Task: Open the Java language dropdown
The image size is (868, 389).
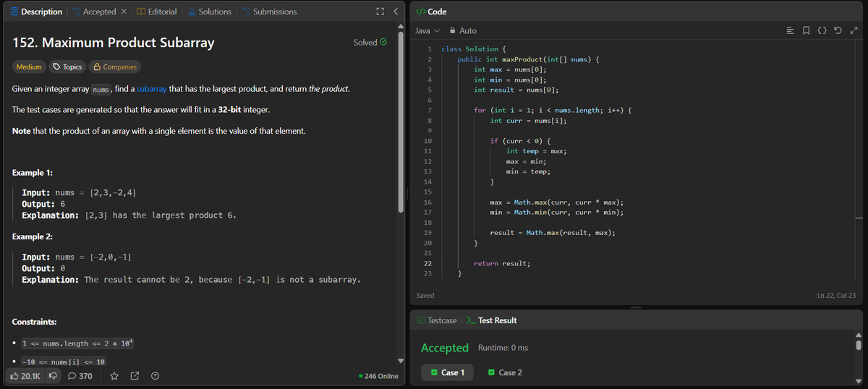Action: (427, 30)
